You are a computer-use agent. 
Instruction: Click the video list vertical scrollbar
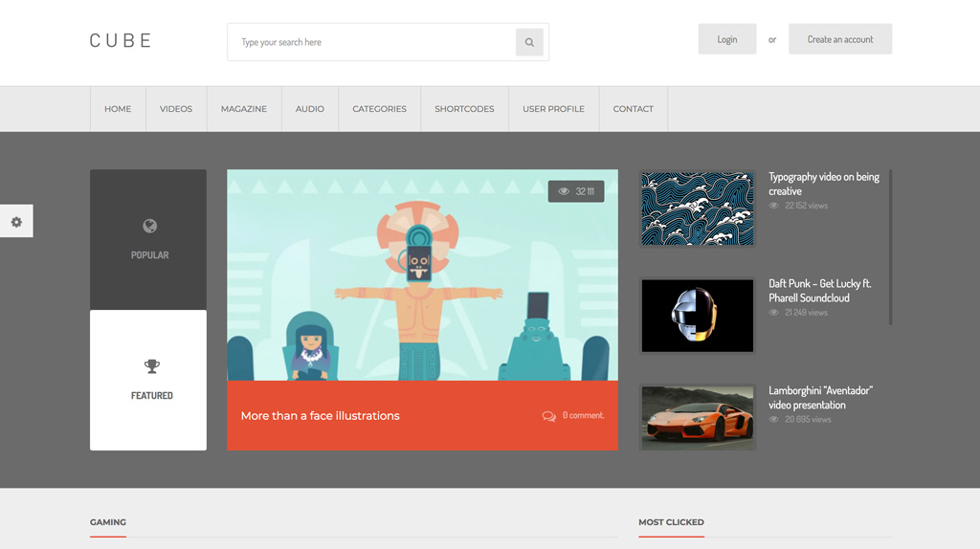click(890, 248)
